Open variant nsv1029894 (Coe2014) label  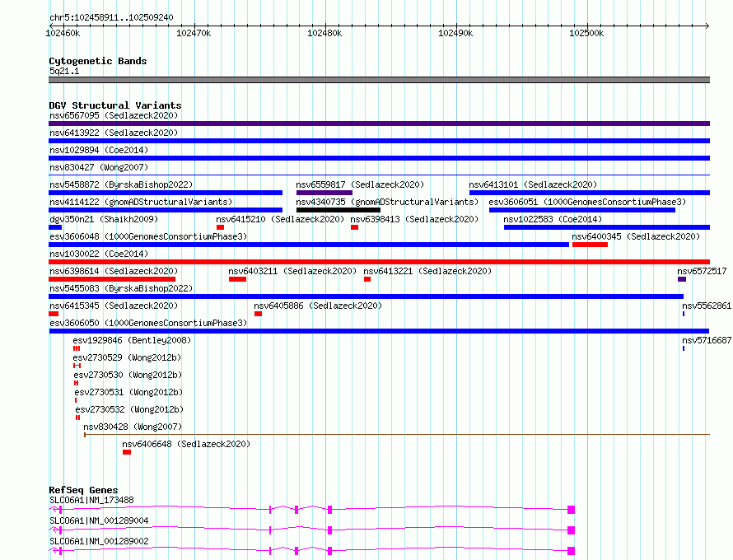(x=99, y=150)
